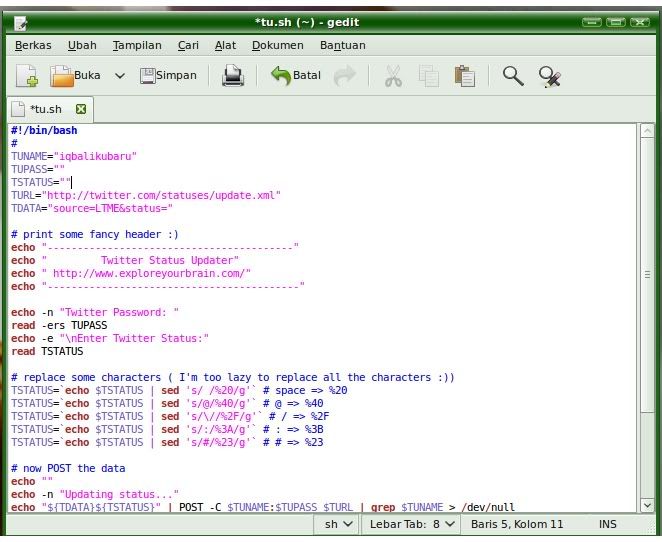Image resolution: width=662 pixels, height=542 pixels.
Task: Open the Tampilan menu
Action: [137, 45]
